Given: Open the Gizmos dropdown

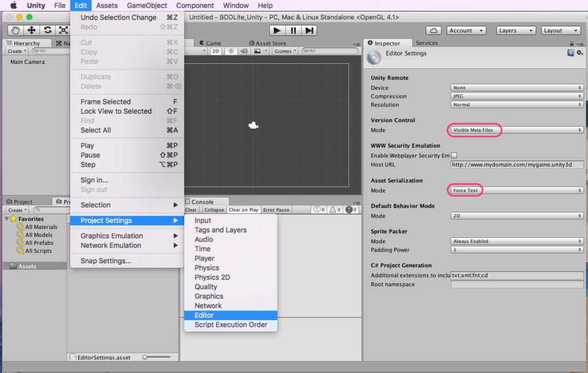Looking at the screenshot, I should tap(285, 51).
